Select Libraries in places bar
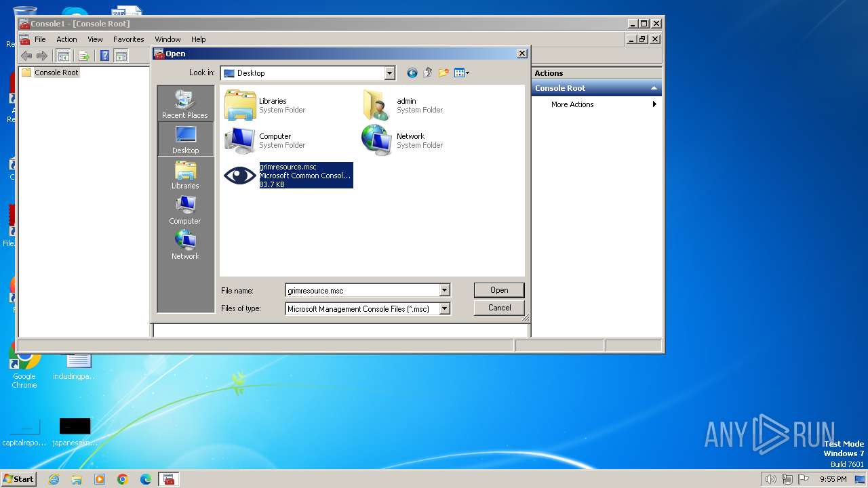Viewport: 868px width, 488px height. [x=185, y=174]
